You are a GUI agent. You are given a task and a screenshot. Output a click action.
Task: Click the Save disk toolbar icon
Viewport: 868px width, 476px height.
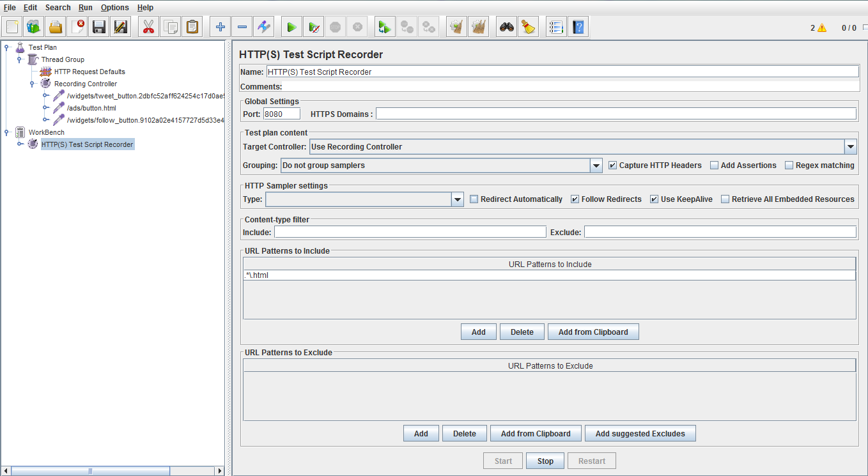pyautogui.click(x=99, y=26)
